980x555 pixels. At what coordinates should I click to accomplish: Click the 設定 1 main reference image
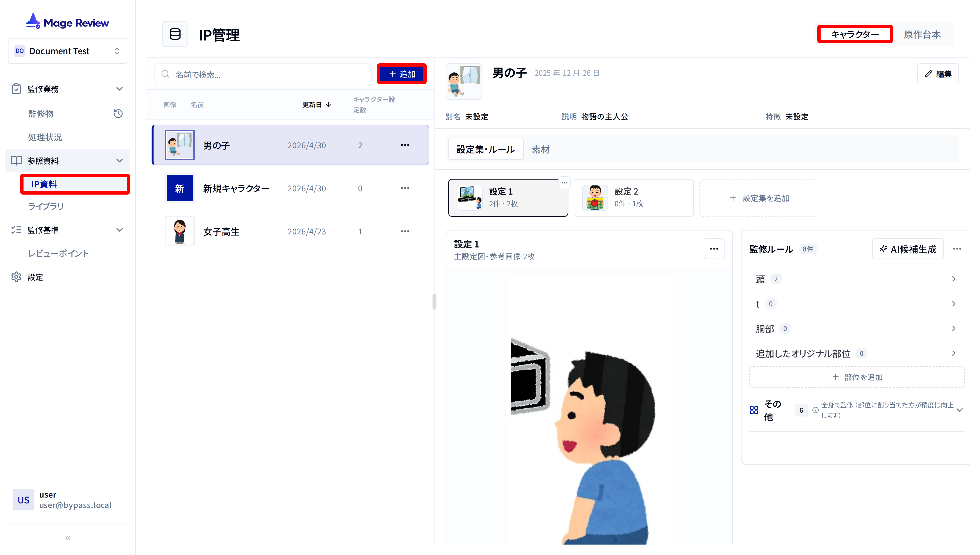(x=589, y=410)
